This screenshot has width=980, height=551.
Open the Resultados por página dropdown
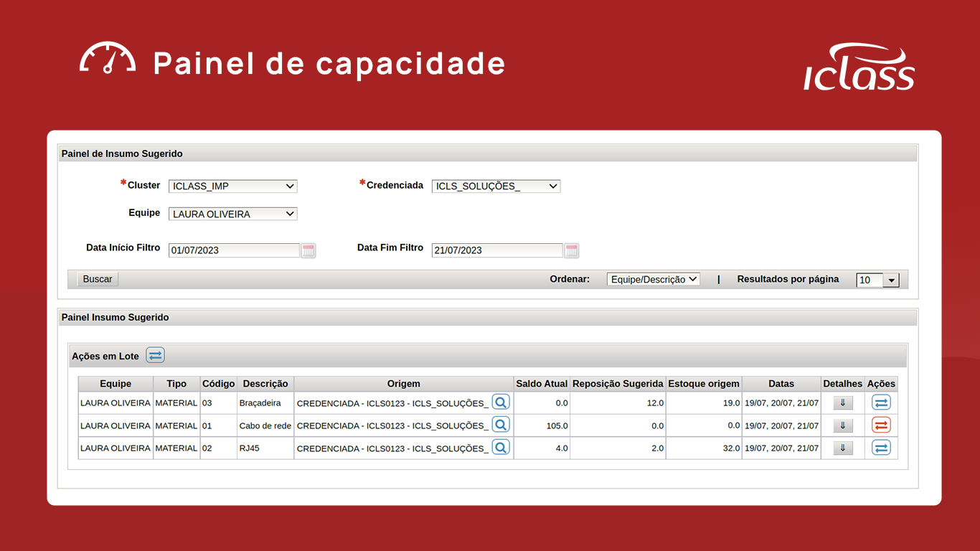(x=877, y=280)
